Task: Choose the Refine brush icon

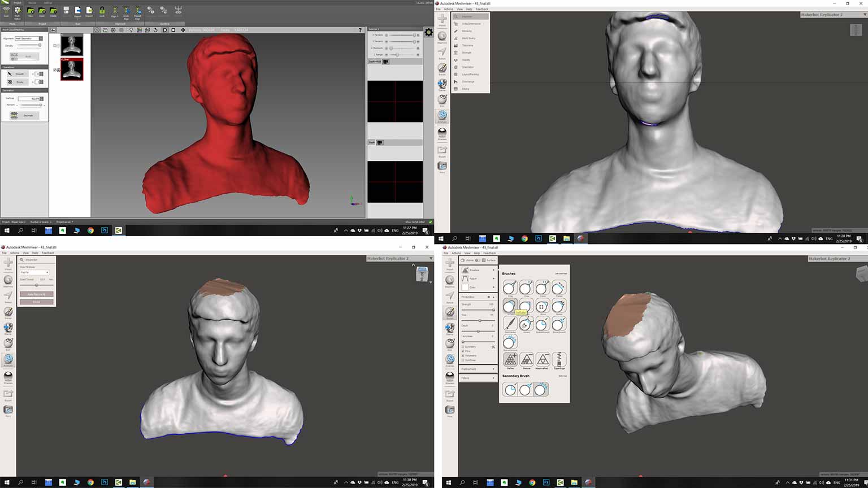Action: pos(510,359)
